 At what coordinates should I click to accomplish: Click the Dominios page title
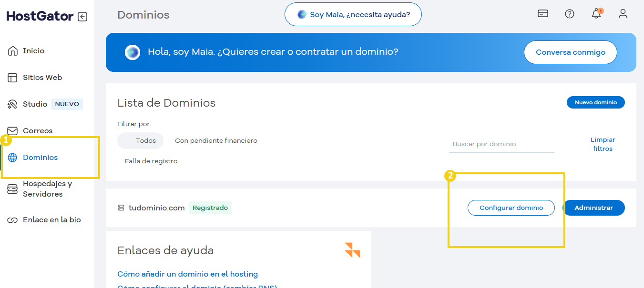[x=143, y=15]
